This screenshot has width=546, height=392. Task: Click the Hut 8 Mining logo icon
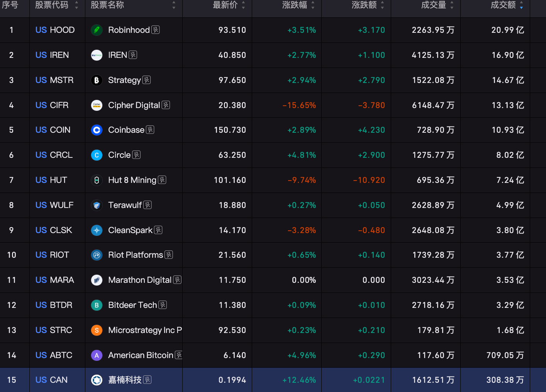(x=97, y=180)
